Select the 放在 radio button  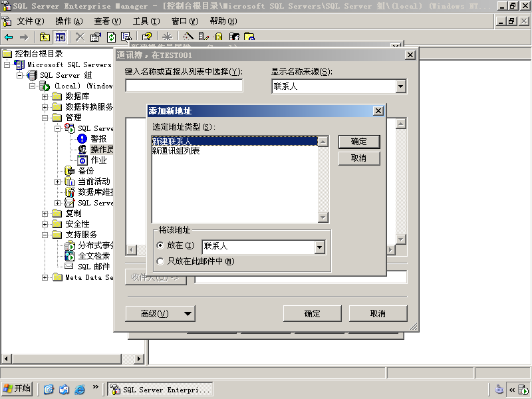coord(160,245)
